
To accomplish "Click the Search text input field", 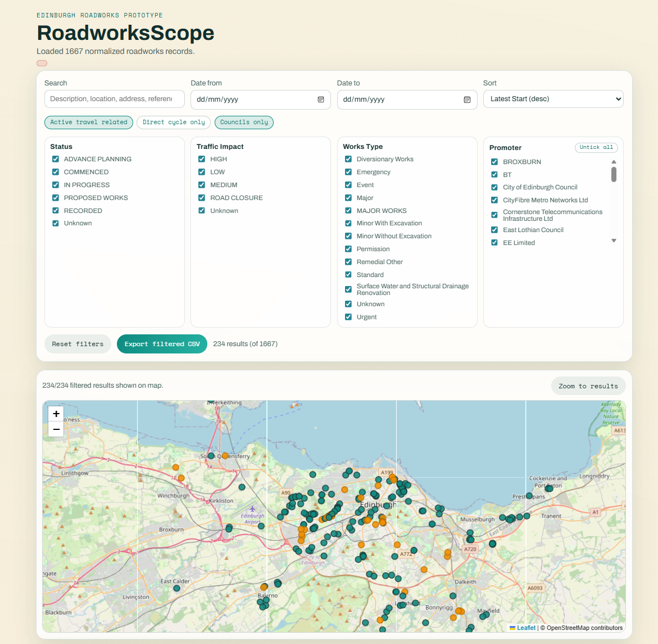I will (x=115, y=99).
